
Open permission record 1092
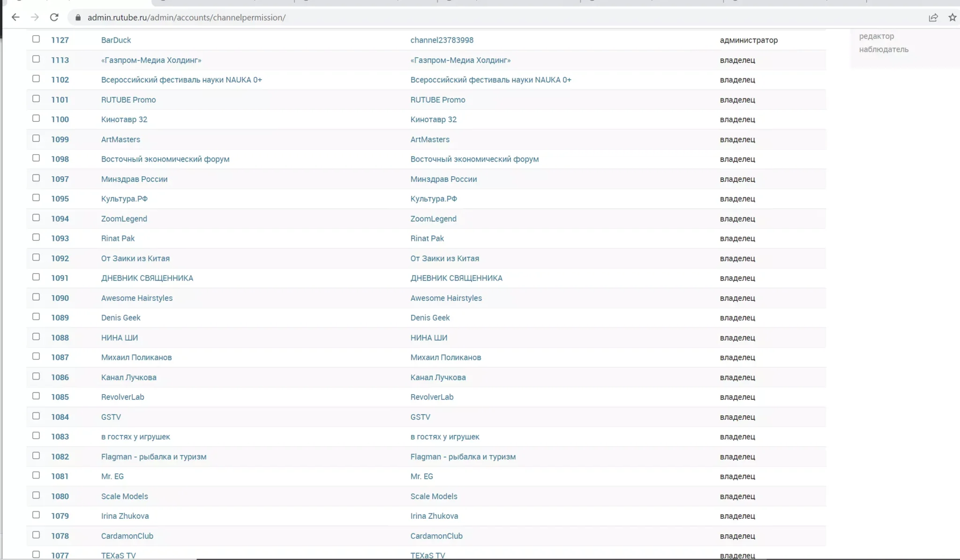60,259
